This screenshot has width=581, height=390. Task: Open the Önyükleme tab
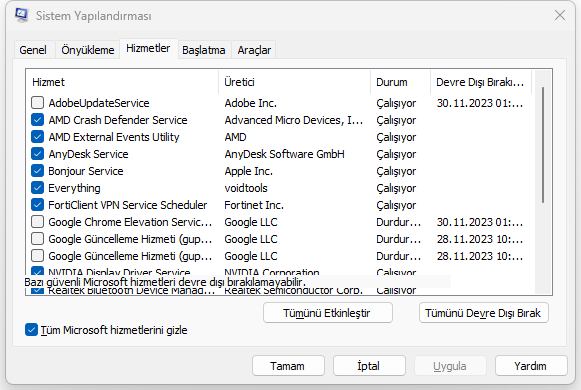click(x=88, y=50)
